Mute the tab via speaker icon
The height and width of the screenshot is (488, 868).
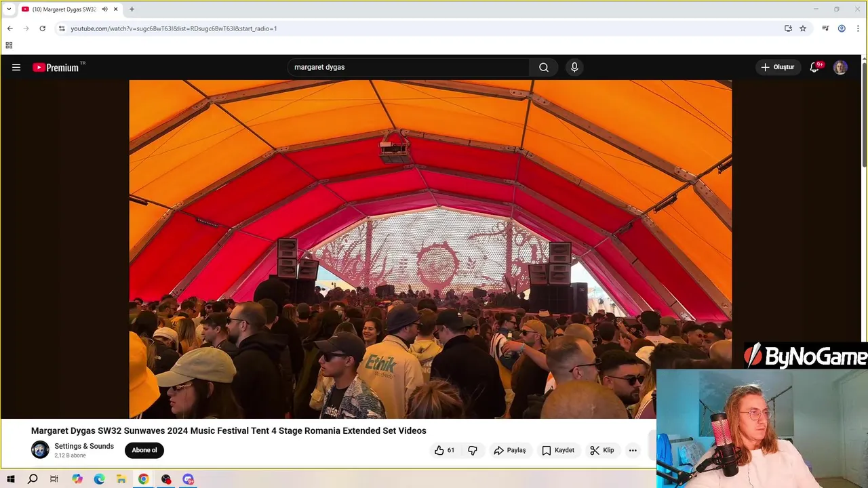tap(104, 9)
